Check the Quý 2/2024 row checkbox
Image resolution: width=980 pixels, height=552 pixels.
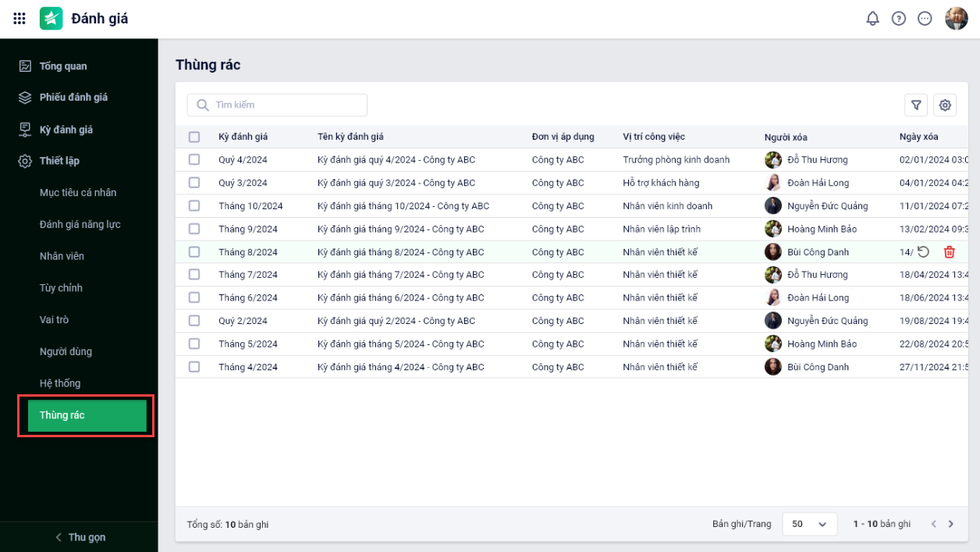pos(194,321)
